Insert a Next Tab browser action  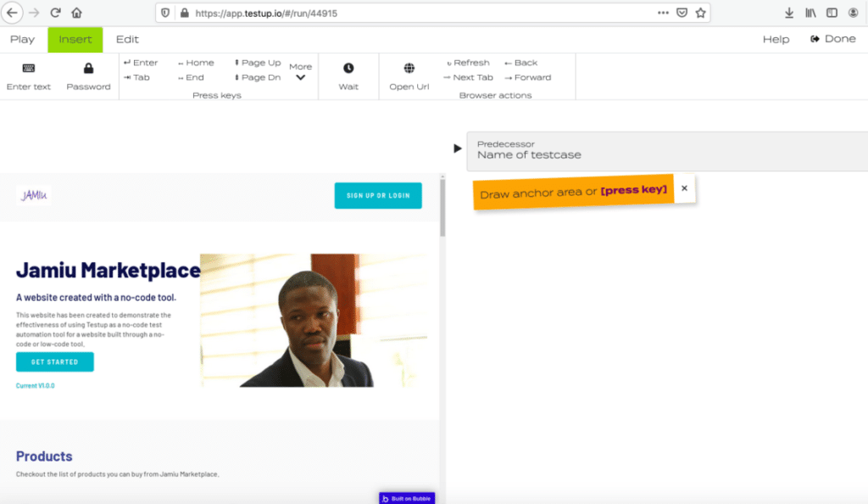point(468,77)
